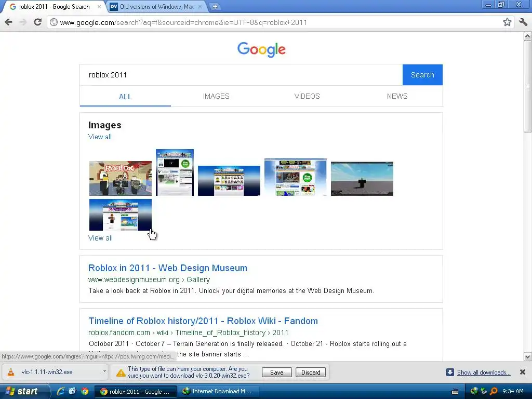Close the downloads bar
The width and height of the screenshot is (532, 399).
523,372
